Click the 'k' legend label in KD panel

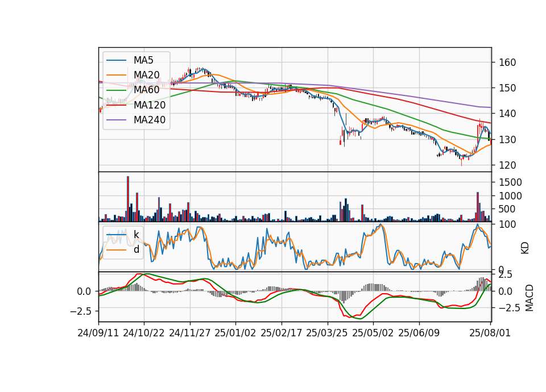click(x=136, y=235)
